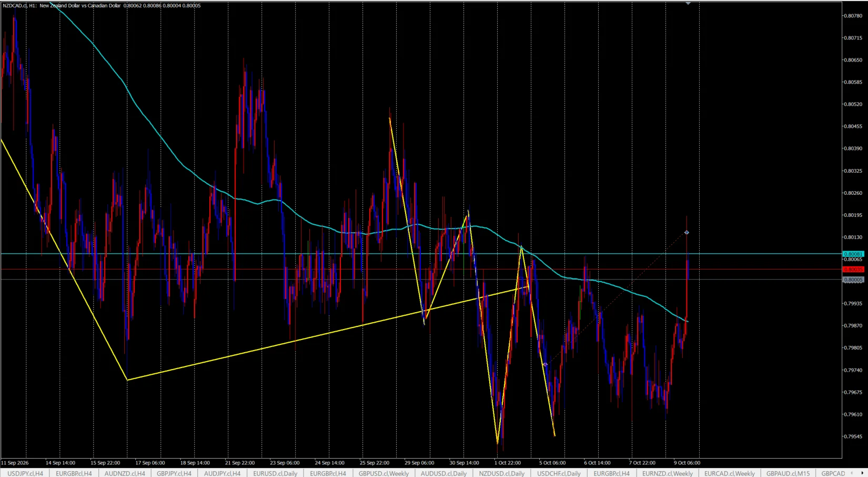The width and height of the screenshot is (868, 477).
Task: Click the 23 Sep 06:00 time label
Action: click(285, 463)
